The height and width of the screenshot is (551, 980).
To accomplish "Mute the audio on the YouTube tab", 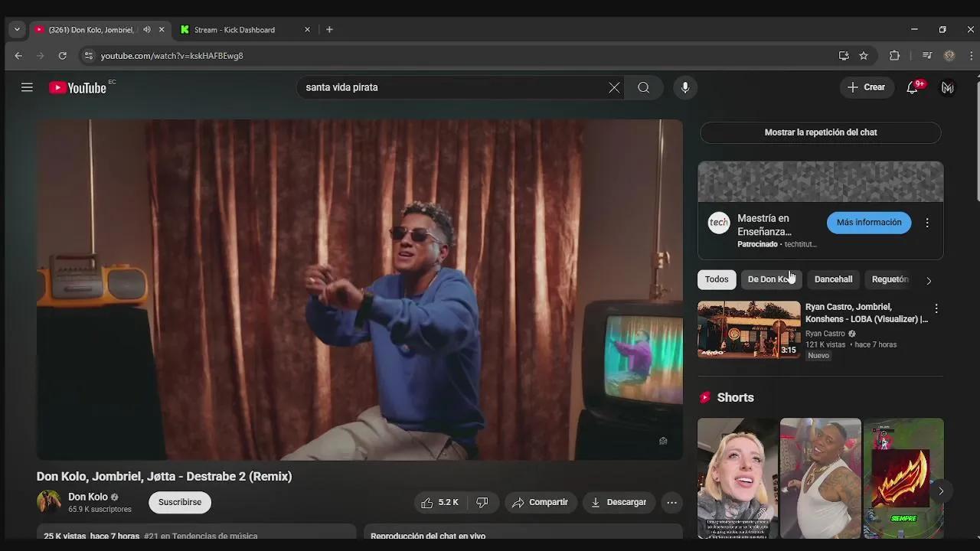I will pos(146,30).
